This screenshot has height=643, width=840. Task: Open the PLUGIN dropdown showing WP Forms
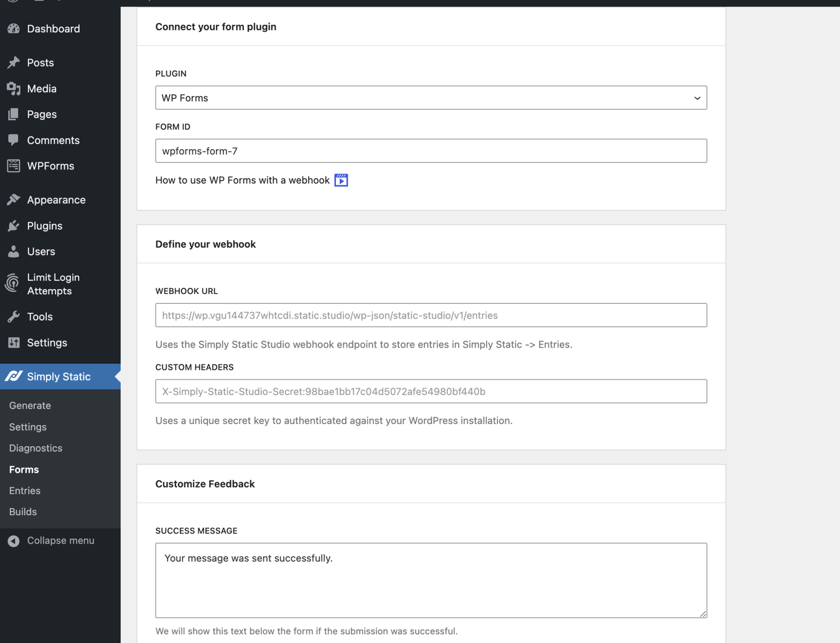[430, 98]
